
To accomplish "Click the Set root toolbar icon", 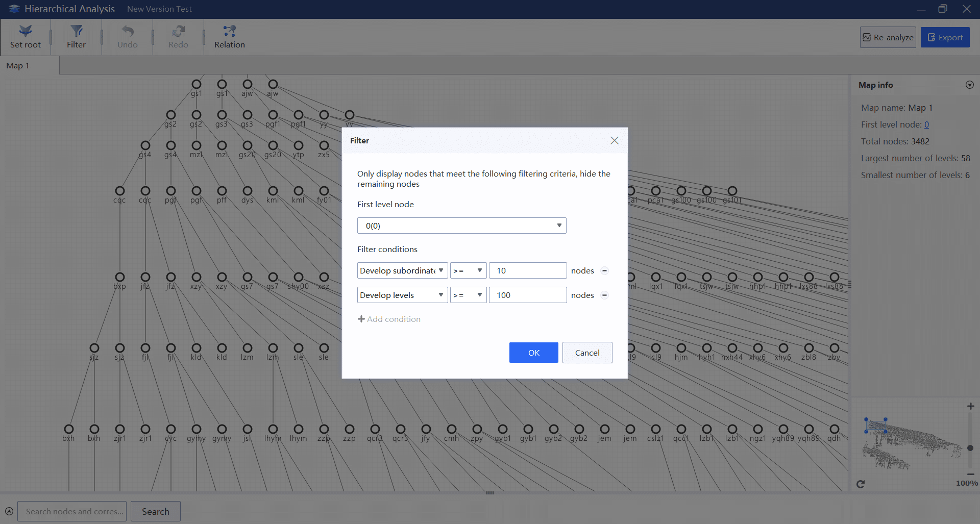I will 26,37.
